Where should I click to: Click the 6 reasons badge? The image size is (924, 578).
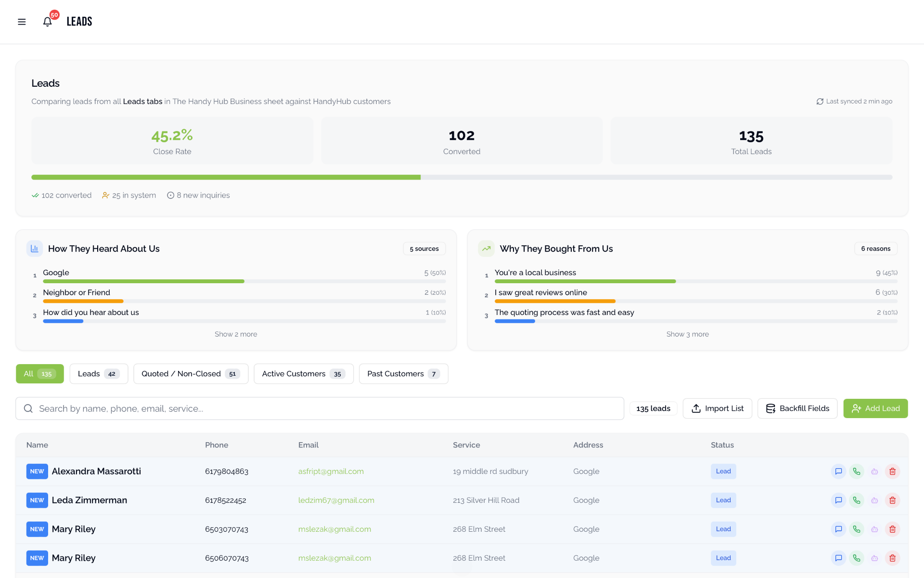876,249
